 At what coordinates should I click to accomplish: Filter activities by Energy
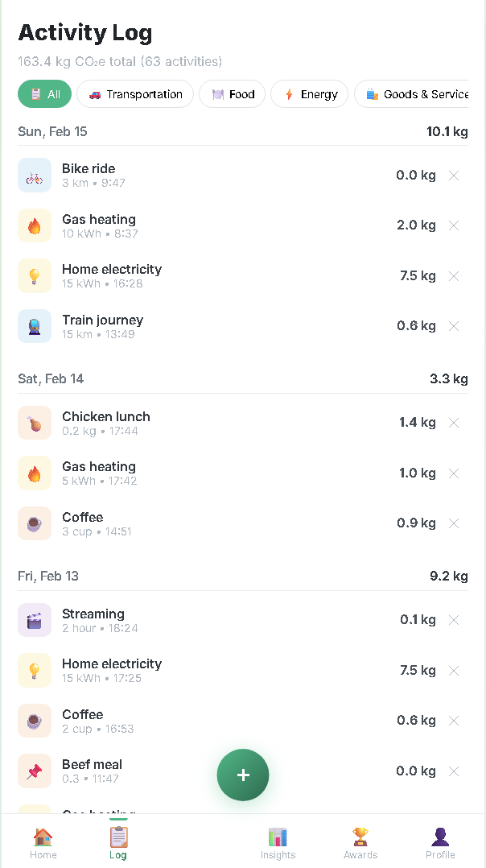pos(310,94)
